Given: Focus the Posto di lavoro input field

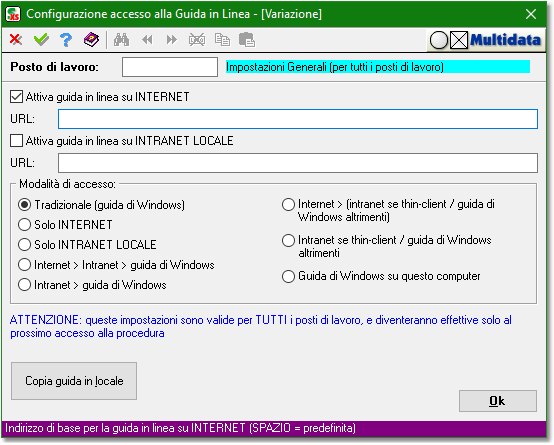Looking at the screenshot, I should pos(170,67).
